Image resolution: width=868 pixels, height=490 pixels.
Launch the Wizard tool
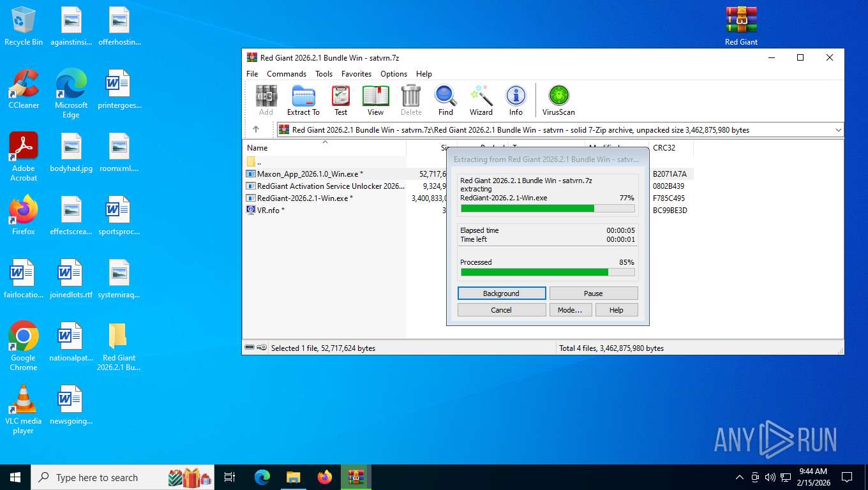481,101
